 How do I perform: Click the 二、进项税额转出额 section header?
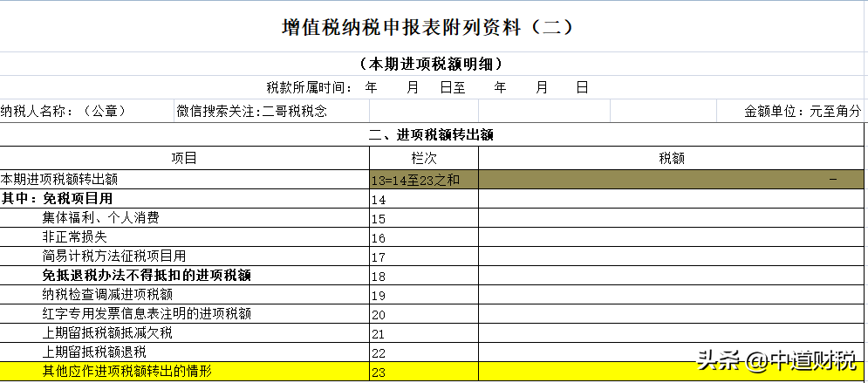434,135
